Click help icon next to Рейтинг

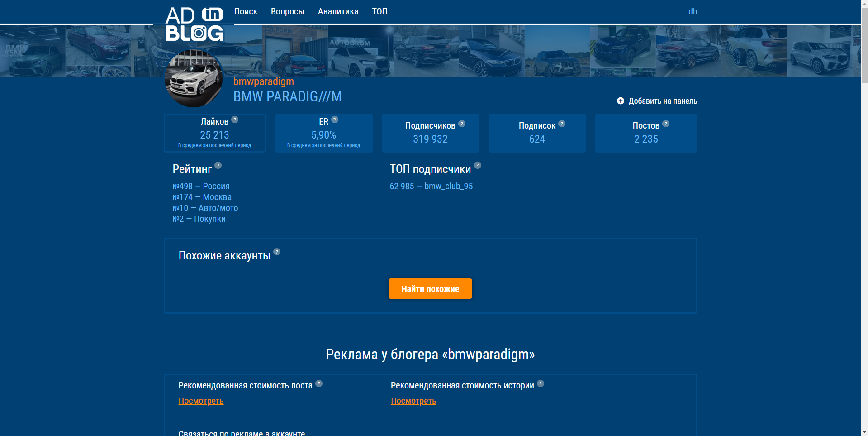point(218,166)
